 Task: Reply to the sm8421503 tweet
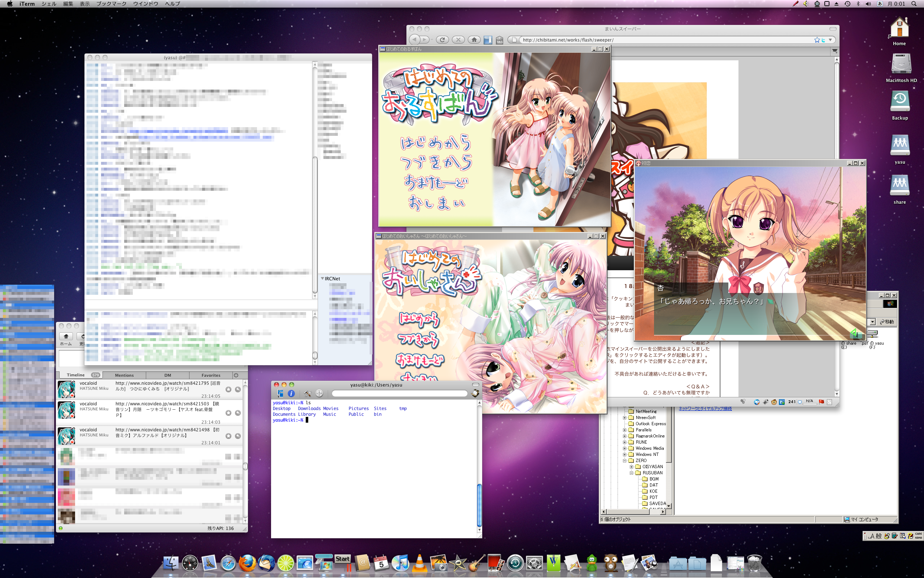click(237, 413)
